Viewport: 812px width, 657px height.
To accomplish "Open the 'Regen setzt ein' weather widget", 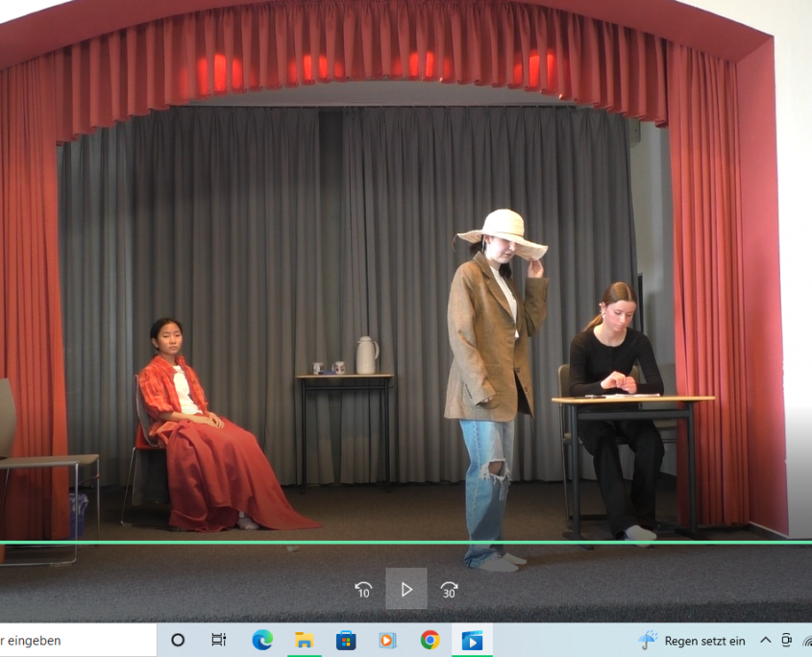I will 703,641.
